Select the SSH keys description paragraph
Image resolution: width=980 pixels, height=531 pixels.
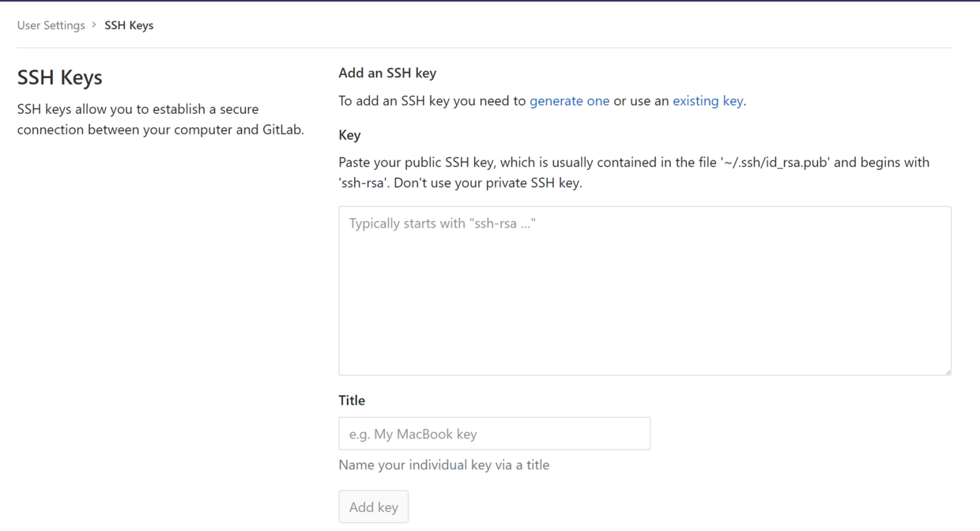coord(160,119)
